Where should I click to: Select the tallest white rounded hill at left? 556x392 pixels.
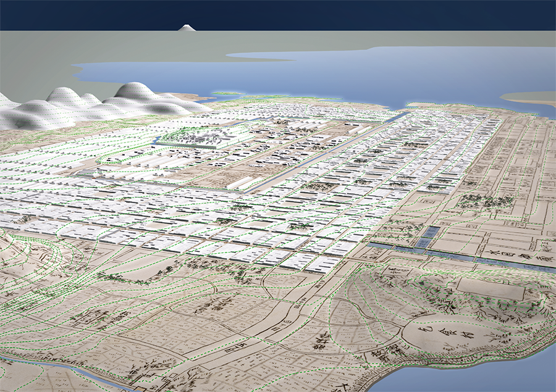(x=136, y=93)
